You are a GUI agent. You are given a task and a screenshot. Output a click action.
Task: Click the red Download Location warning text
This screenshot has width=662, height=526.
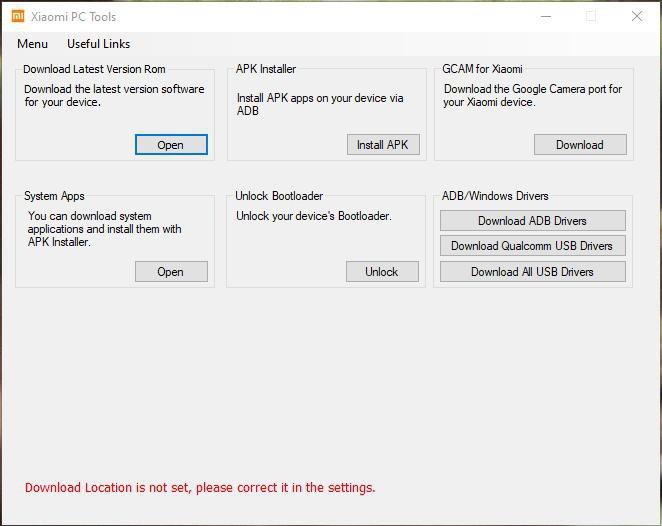click(200, 488)
